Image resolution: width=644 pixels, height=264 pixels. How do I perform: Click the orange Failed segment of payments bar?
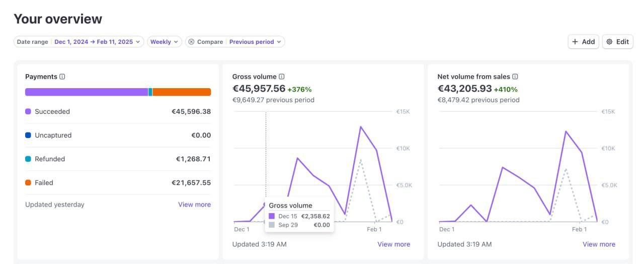click(181, 92)
